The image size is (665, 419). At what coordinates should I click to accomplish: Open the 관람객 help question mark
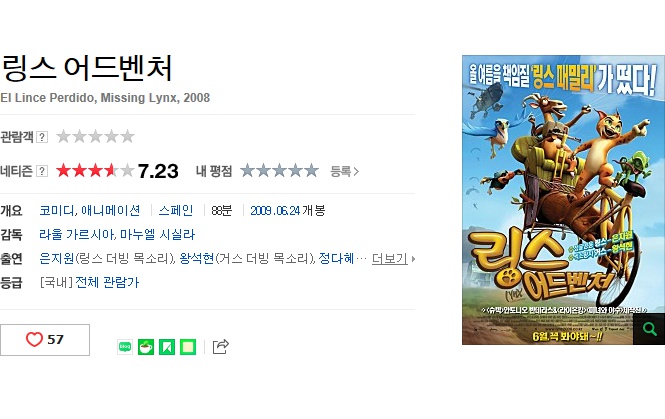coord(42,137)
